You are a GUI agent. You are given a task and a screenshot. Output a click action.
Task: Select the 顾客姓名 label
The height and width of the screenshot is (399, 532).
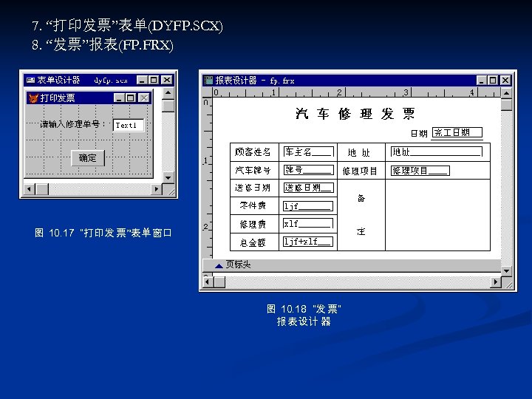coord(253,152)
